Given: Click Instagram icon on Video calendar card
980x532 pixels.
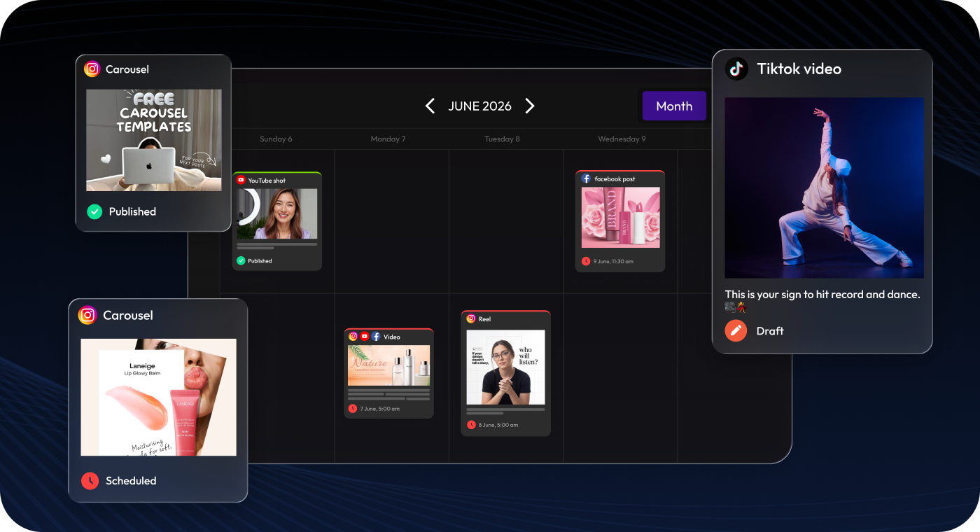Looking at the screenshot, I should coord(353,337).
